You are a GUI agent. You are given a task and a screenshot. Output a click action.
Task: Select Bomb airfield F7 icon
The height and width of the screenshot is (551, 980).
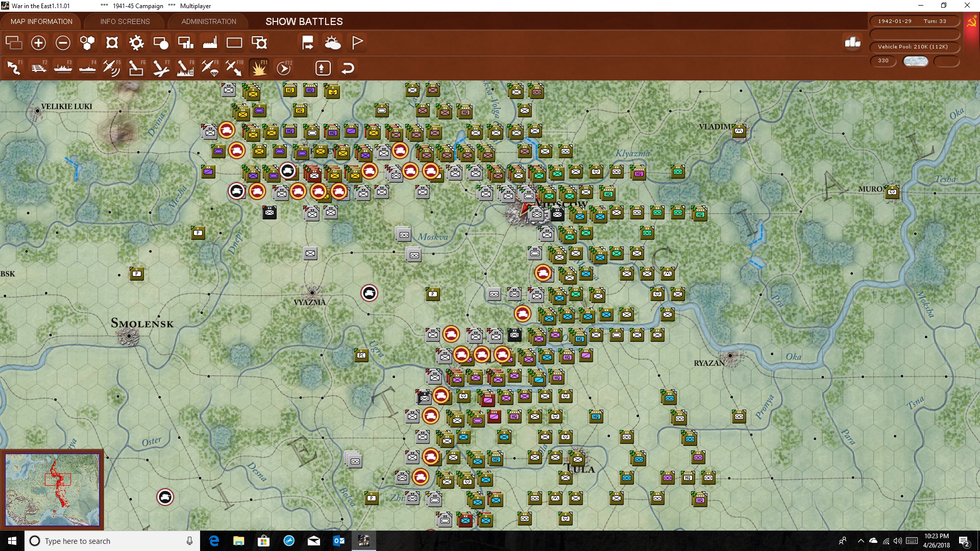click(161, 68)
